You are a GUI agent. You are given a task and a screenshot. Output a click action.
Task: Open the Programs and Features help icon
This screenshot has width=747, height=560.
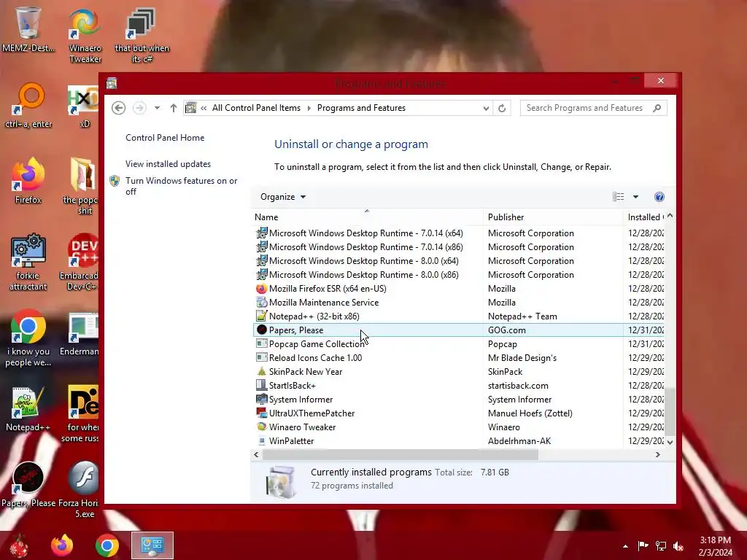click(x=659, y=197)
